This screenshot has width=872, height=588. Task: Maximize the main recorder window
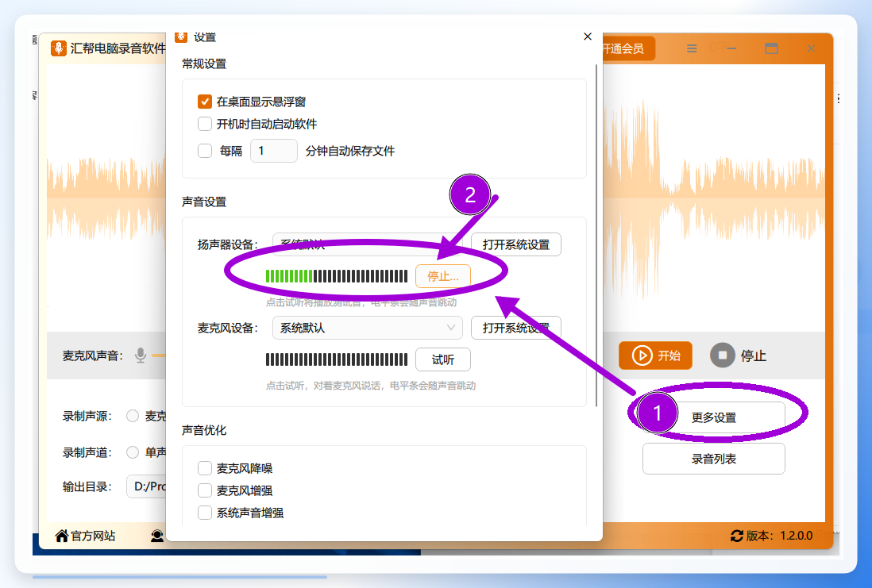771,48
